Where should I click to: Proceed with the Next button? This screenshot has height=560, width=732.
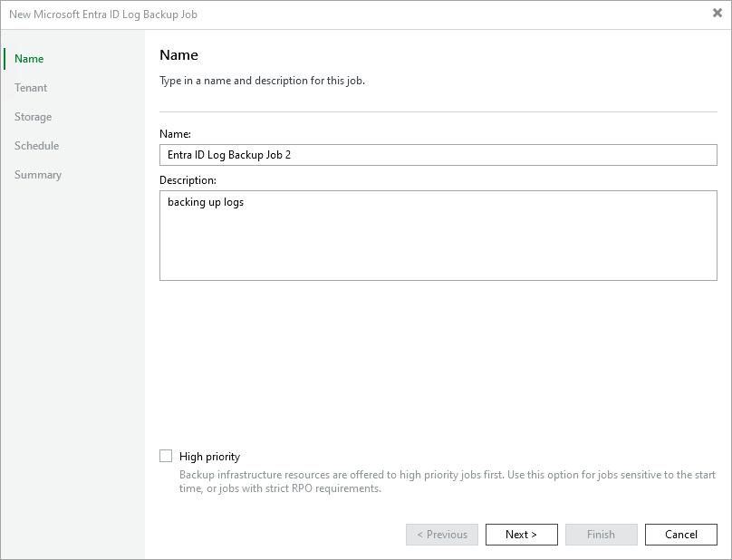(521, 535)
